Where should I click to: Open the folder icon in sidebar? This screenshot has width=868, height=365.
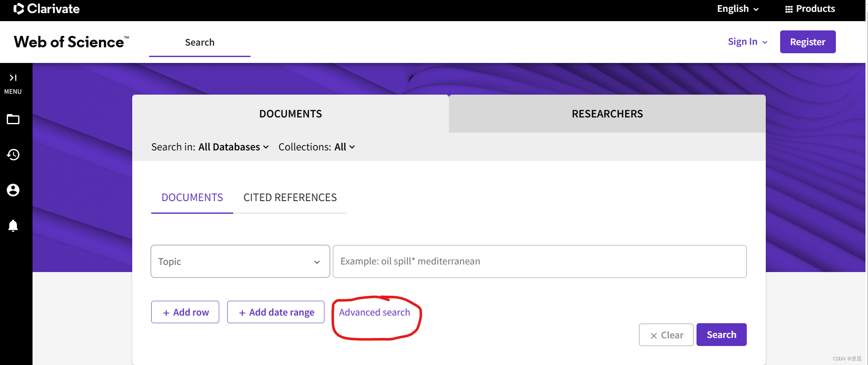[x=13, y=120]
